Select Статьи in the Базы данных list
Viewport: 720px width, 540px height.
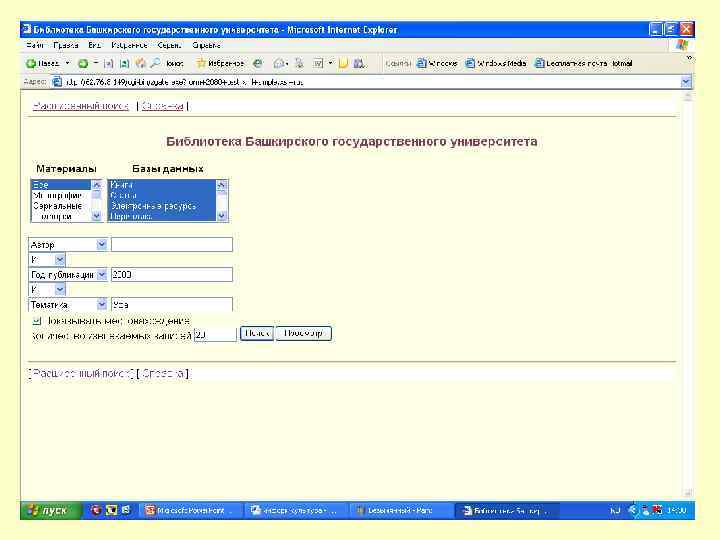coord(162,196)
